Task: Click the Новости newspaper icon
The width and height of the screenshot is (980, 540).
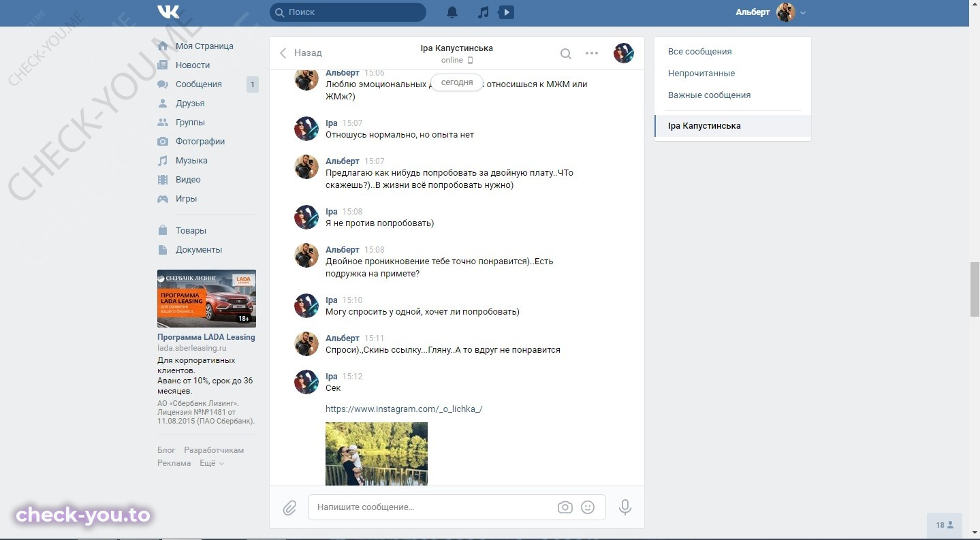Action: (x=163, y=65)
